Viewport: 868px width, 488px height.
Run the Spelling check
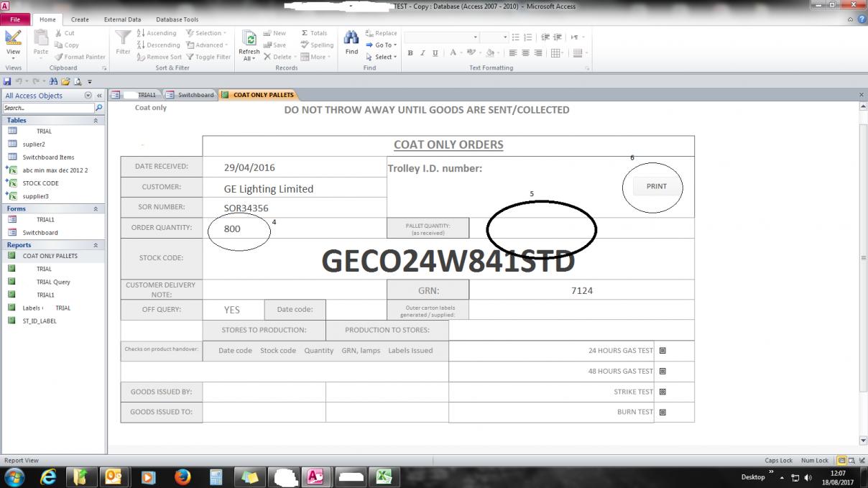click(317, 45)
